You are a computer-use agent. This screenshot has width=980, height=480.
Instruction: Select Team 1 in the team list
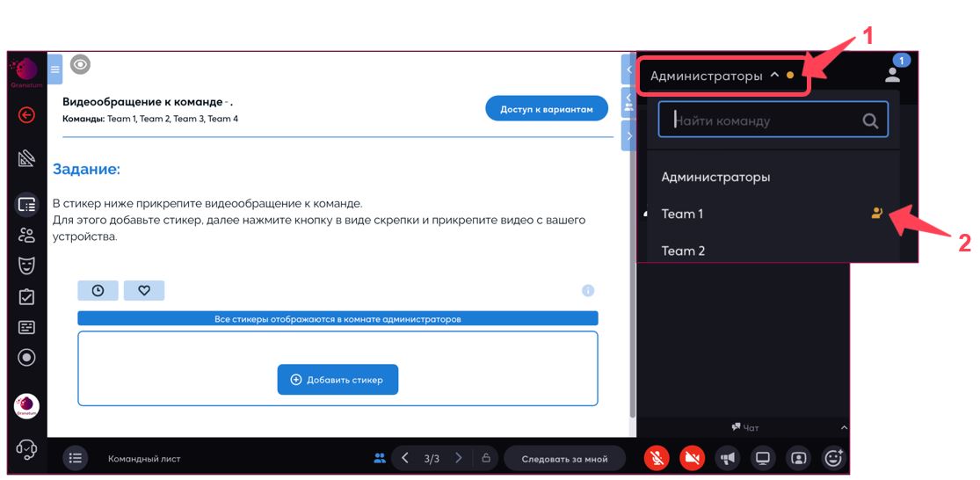682,214
